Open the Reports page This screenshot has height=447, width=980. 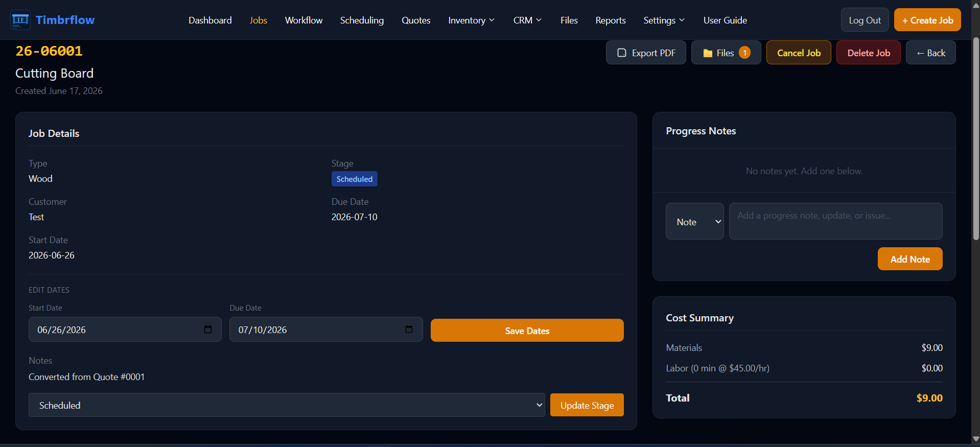611,20
